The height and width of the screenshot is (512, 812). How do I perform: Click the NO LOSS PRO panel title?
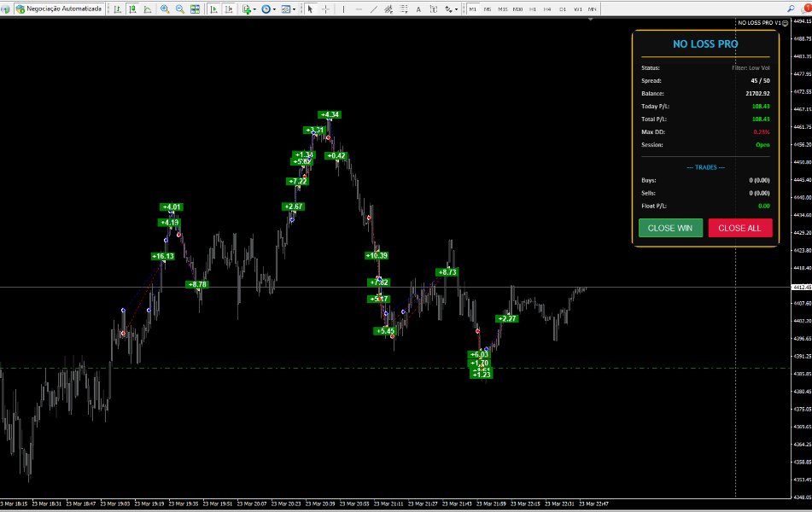coord(705,44)
